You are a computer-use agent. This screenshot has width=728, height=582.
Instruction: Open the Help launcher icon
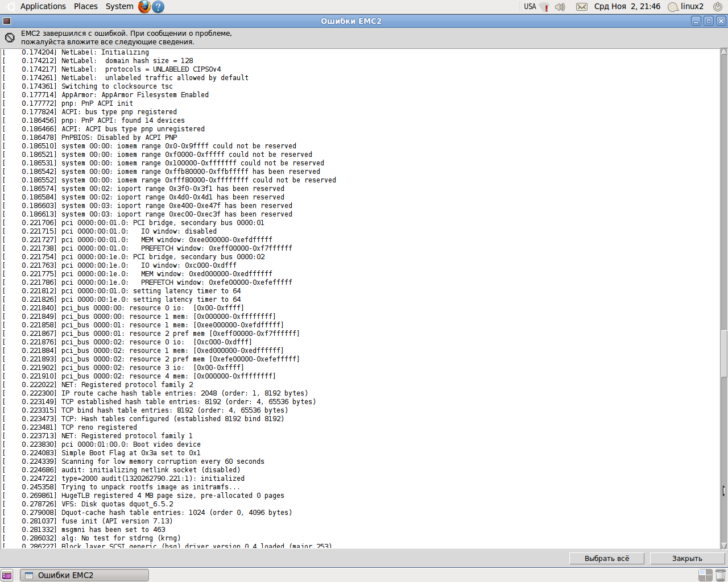[x=159, y=7]
